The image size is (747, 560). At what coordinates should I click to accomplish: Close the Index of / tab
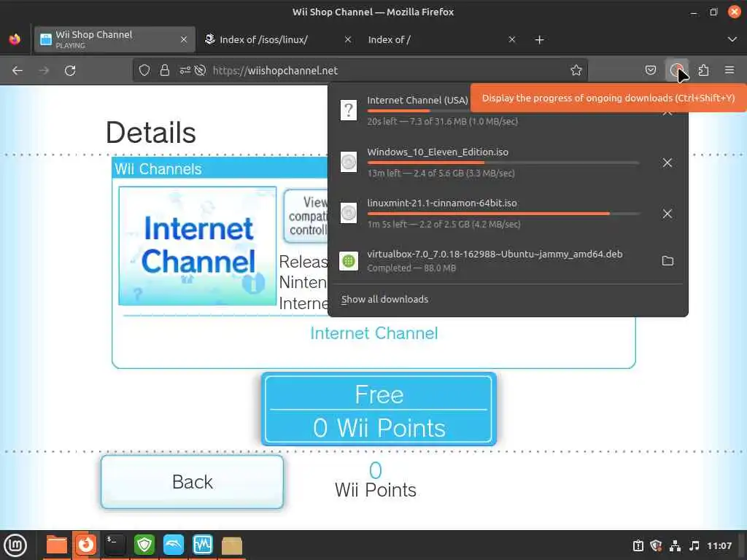tap(512, 39)
